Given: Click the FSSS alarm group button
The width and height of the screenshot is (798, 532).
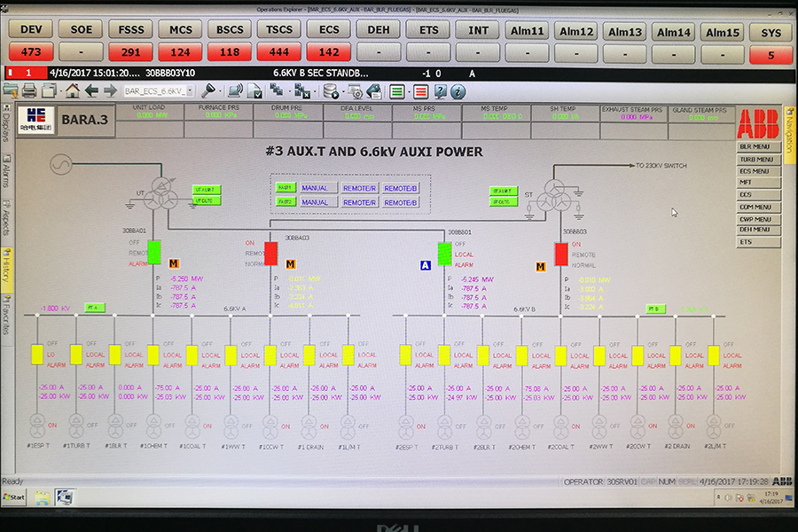Looking at the screenshot, I should pyautogui.click(x=130, y=29).
